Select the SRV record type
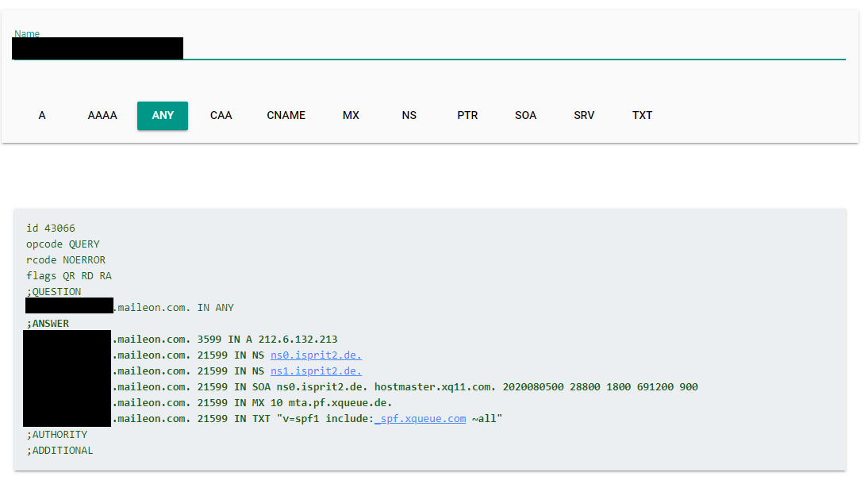The width and height of the screenshot is (868, 480). click(x=584, y=115)
